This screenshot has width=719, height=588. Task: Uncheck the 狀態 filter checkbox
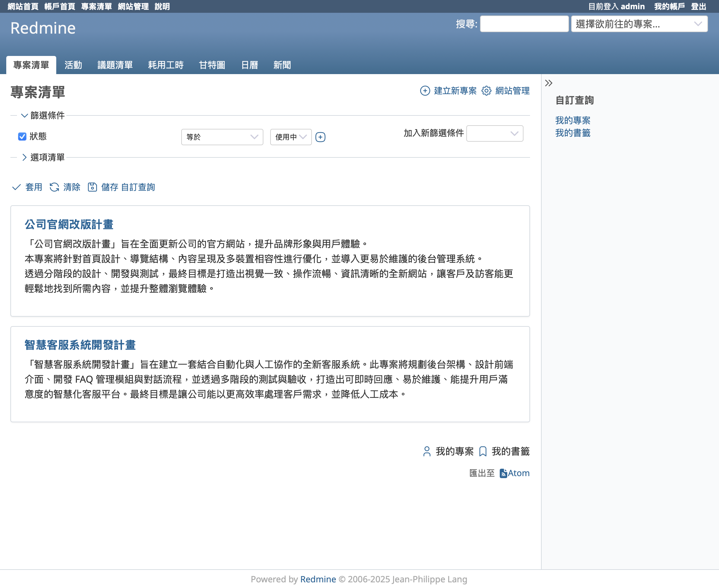pos(22,137)
